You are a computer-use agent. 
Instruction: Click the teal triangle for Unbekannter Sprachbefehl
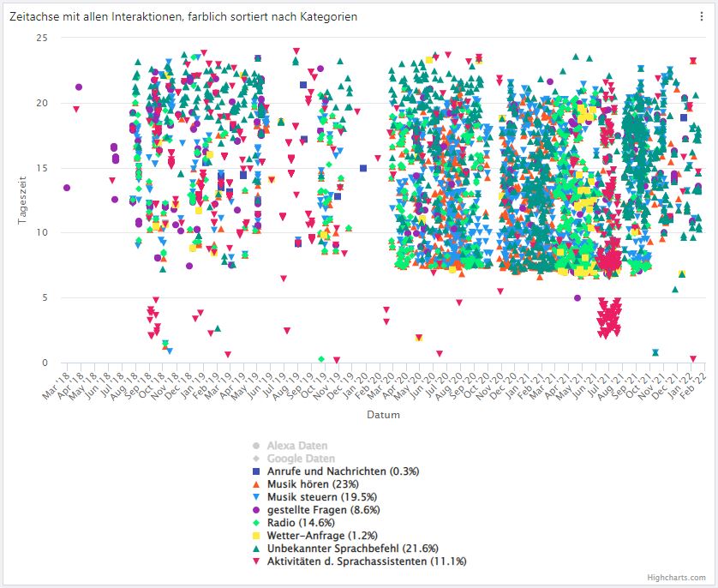(x=256, y=549)
